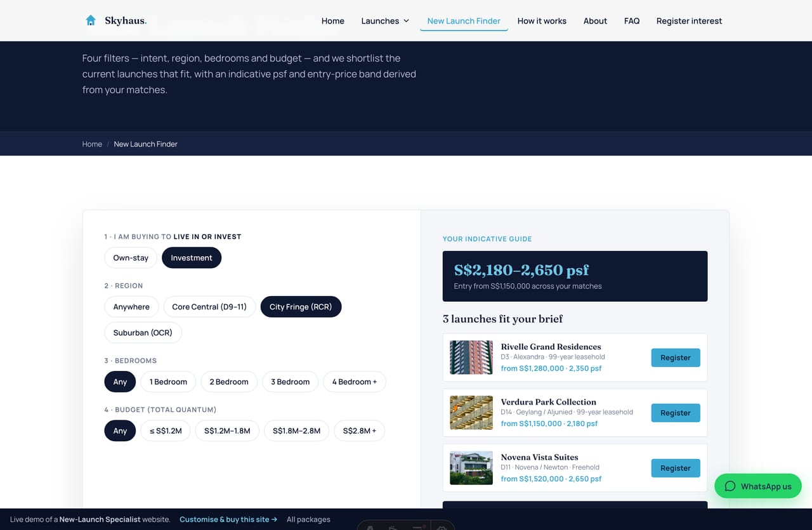The height and width of the screenshot is (530, 812).
Task: Select the Own-stay intent option
Action: coord(131,257)
